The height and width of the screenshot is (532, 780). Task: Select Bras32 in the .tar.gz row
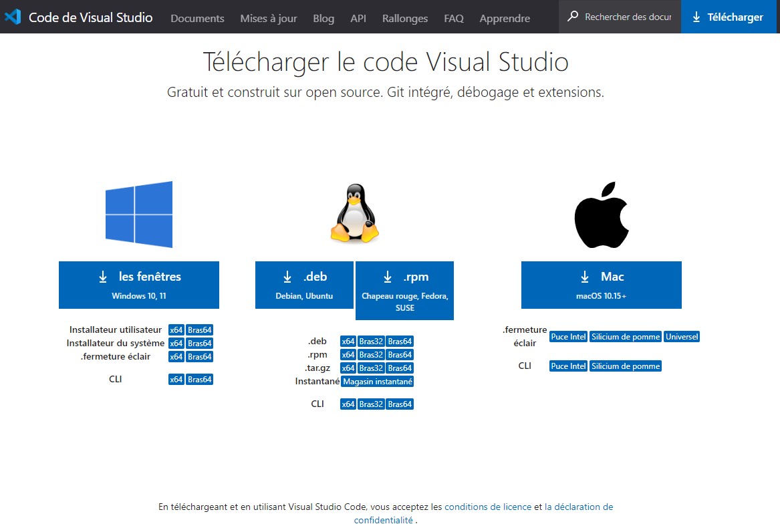coord(371,368)
